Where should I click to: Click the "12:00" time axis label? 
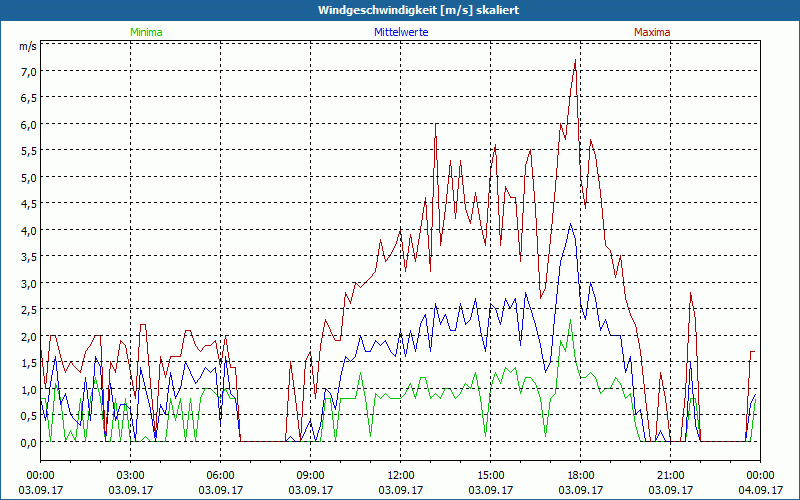point(401,476)
